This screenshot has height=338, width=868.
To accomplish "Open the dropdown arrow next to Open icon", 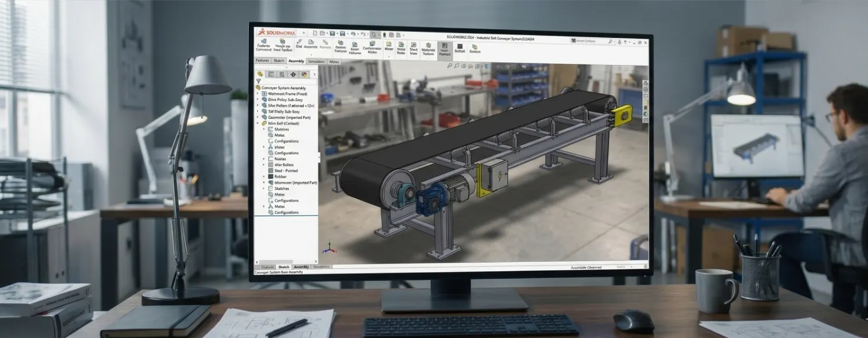I will pyautogui.click(x=327, y=33).
